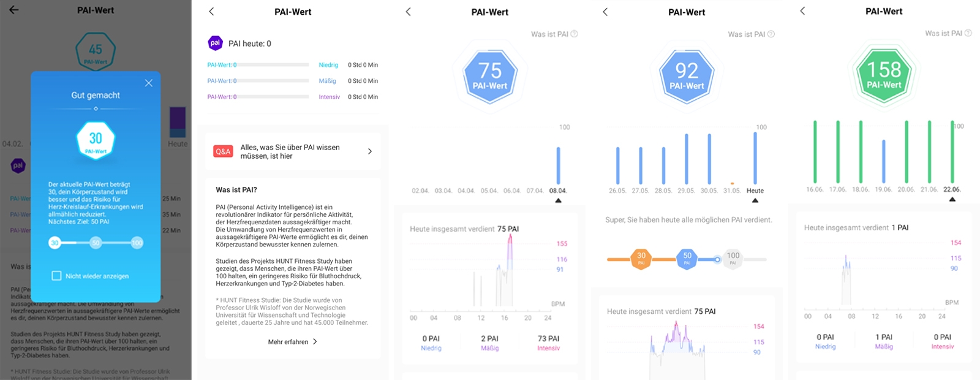Tap the purple pai icon behind the dialog
Image resolution: width=980 pixels, height=380 pixels.
[18, 165]
